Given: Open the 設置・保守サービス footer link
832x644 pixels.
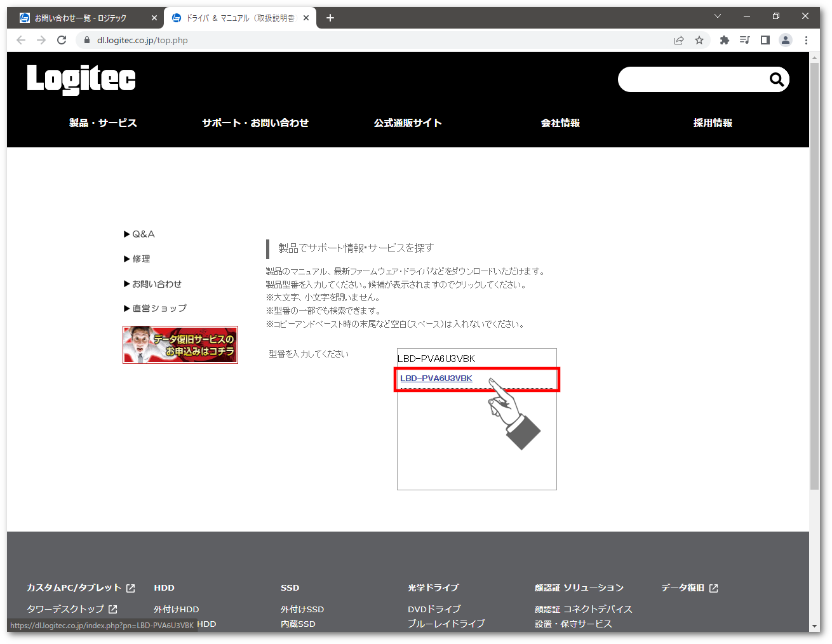Looking at the screenshot, I should (573, 624).
